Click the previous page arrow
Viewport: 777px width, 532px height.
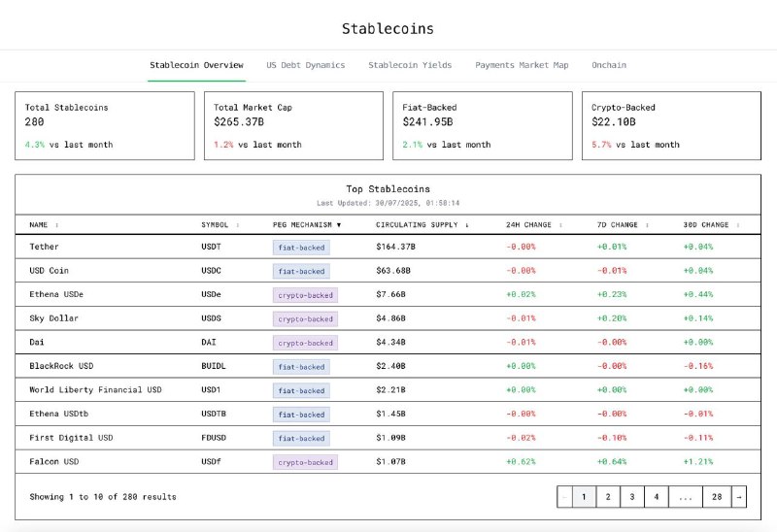pyautogui.click(x=564, y=496)
